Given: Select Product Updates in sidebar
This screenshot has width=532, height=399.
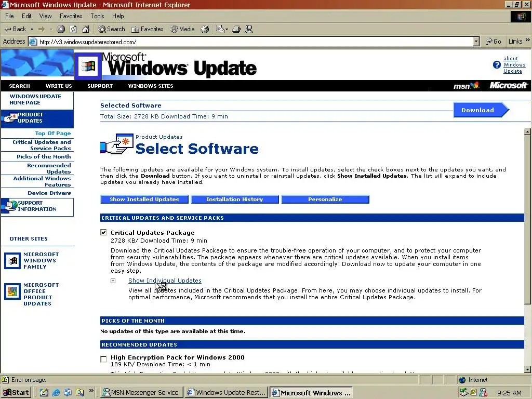Looking at the screenshot, I should tap(37, 118).
